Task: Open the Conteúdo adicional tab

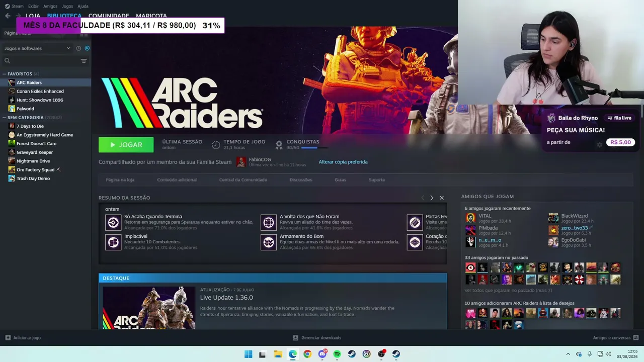Action: [x=177, y=179]
